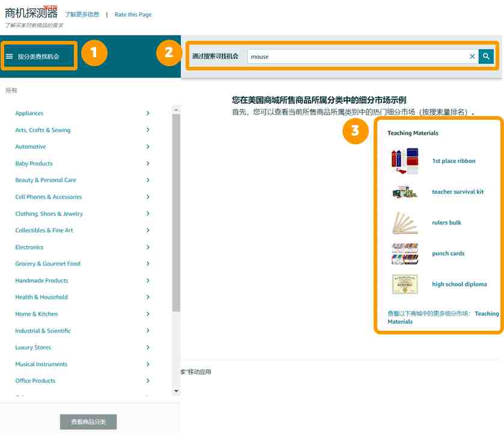Expand the Electronics category arrow
This screenshot has width=504, height=433.
(148, 247)
